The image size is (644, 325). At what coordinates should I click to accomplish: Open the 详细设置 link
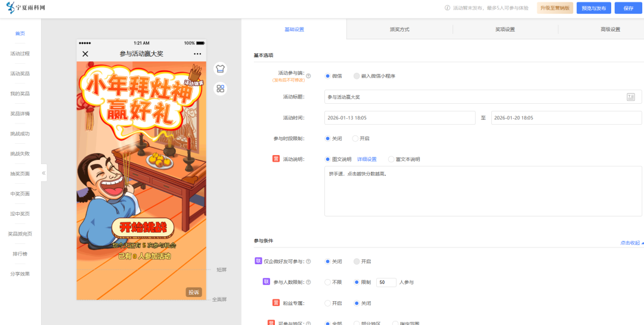tap(367, 159)
